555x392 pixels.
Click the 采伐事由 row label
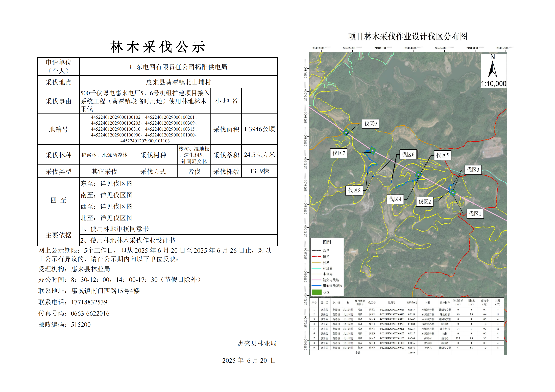point(58,101)
